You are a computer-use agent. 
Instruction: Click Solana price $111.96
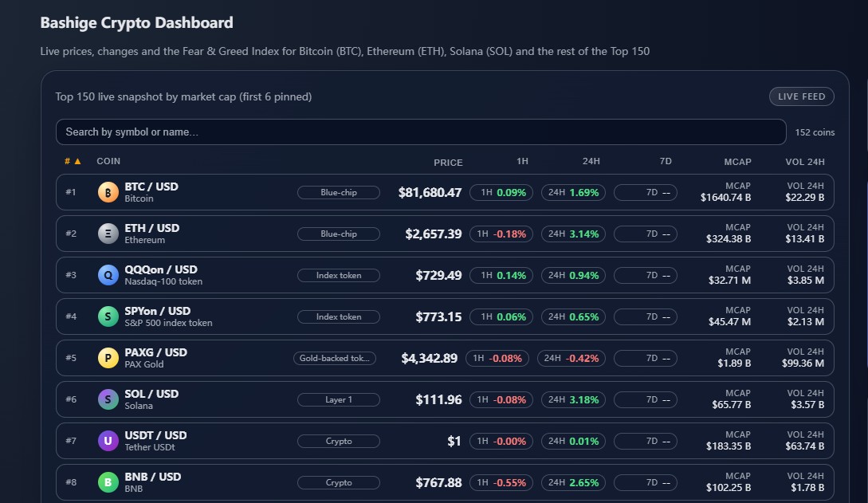point(438,399)
